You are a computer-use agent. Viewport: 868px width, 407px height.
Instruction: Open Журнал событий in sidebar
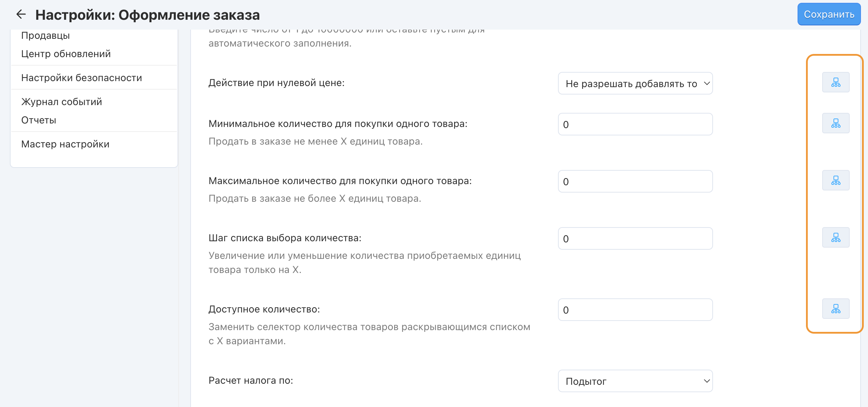coord(62,102)
